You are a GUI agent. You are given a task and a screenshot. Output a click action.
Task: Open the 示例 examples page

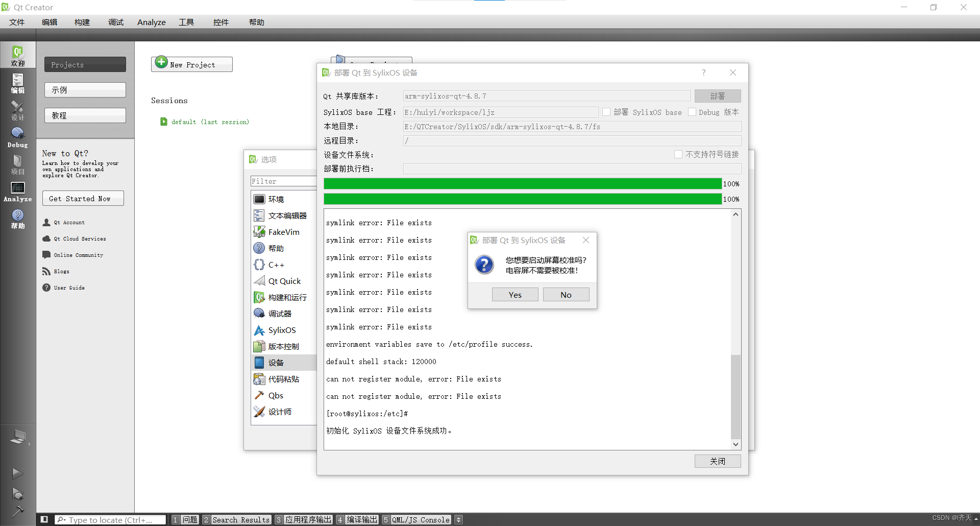tap(85, 90)
